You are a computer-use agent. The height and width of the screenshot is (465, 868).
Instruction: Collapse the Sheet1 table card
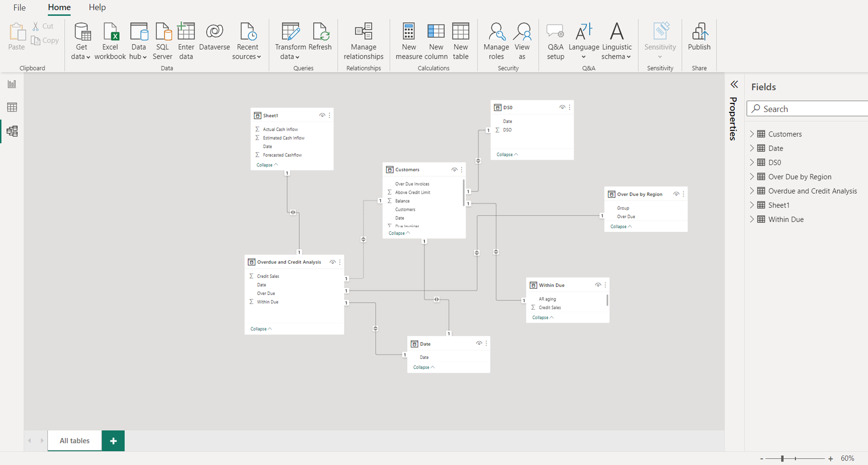(267, 165)
